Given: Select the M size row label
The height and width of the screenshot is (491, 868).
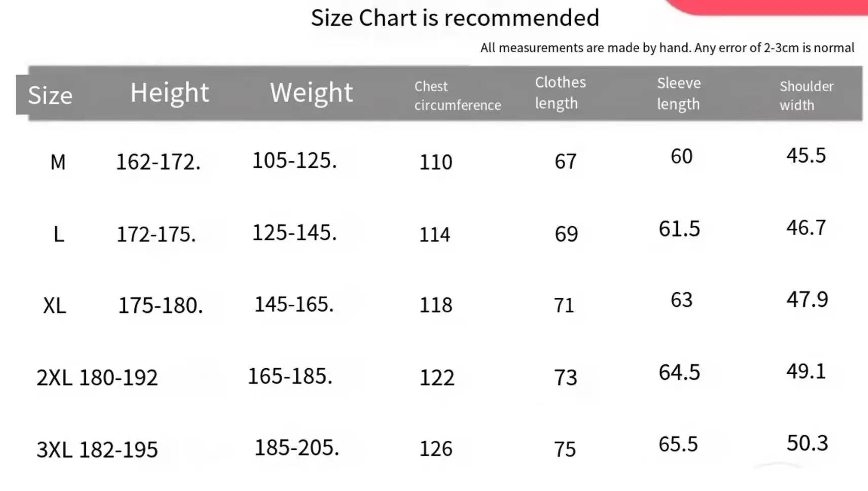Looking at the screenshot, I should point(58,162).
